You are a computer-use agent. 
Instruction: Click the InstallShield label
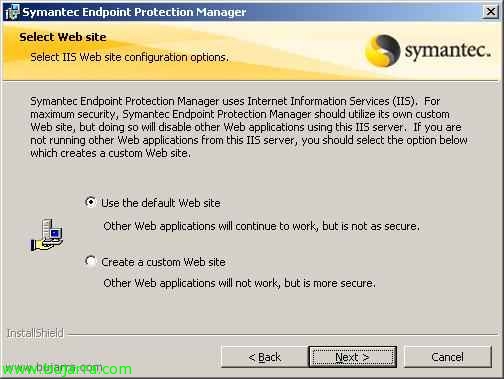pyautogui.click(x=35, y=333)
